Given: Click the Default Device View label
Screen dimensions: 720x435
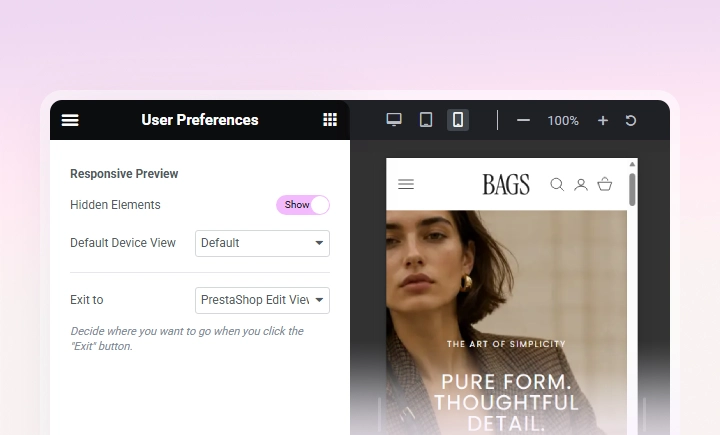Looking at the screenshot, I should [123, 243].
